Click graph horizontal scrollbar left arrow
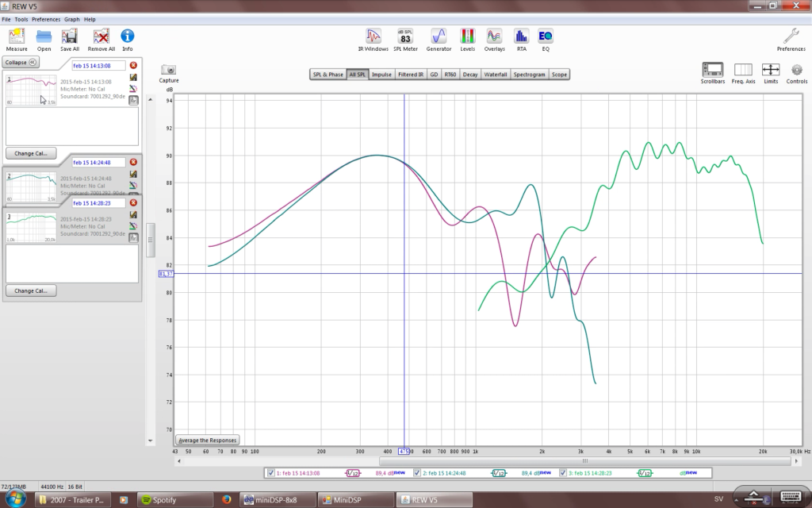 (179, 461)
